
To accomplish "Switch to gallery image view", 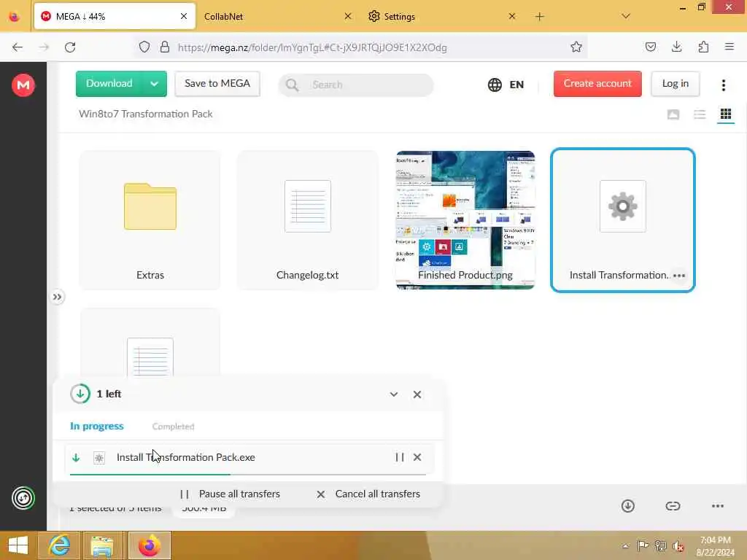I will point(673,114).
